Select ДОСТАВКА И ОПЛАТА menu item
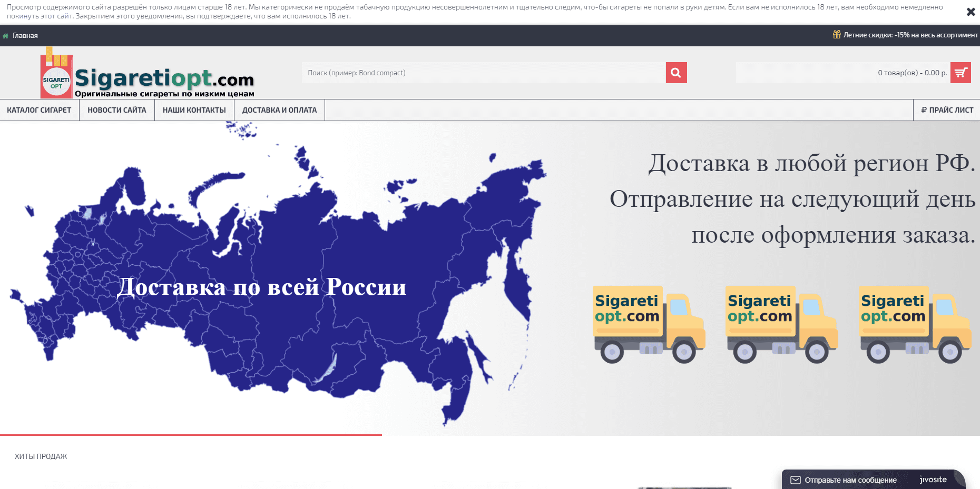Image resolution: width=980 pixels, height=489 pixels. click(x=279, y=110)
